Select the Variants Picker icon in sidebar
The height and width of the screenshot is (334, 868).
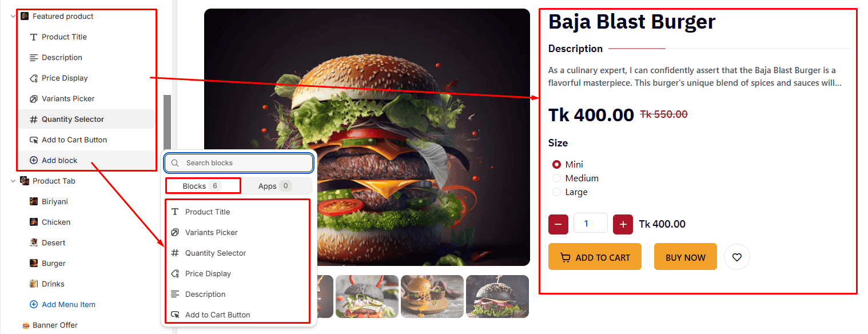pos(34,99)
